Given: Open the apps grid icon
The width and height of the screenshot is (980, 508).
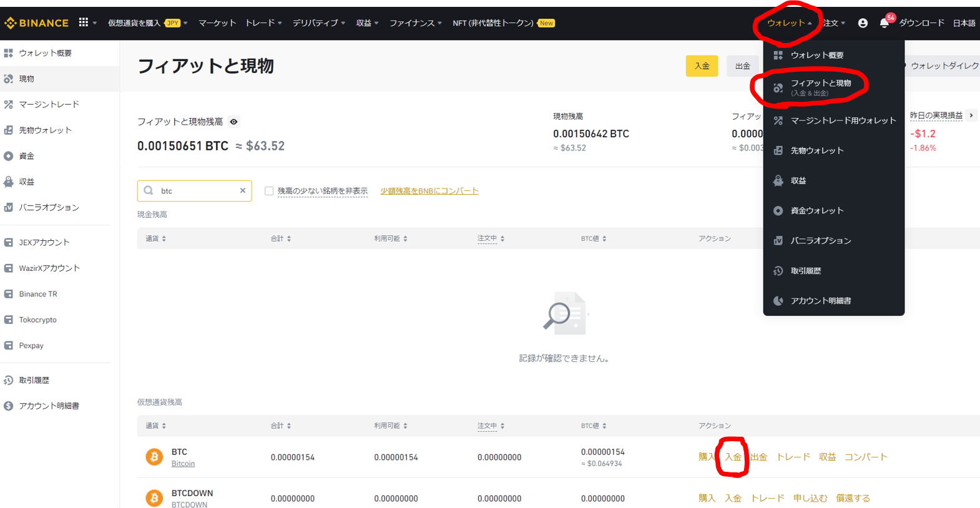Looking at the screenshot, I should click(84, 22).
